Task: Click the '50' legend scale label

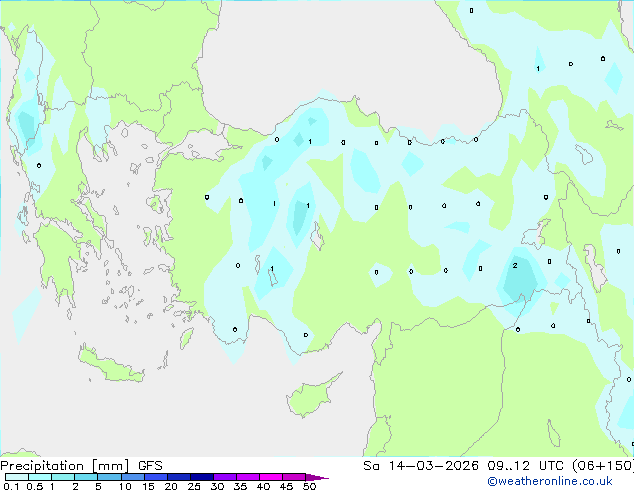Action: point(309,486)
